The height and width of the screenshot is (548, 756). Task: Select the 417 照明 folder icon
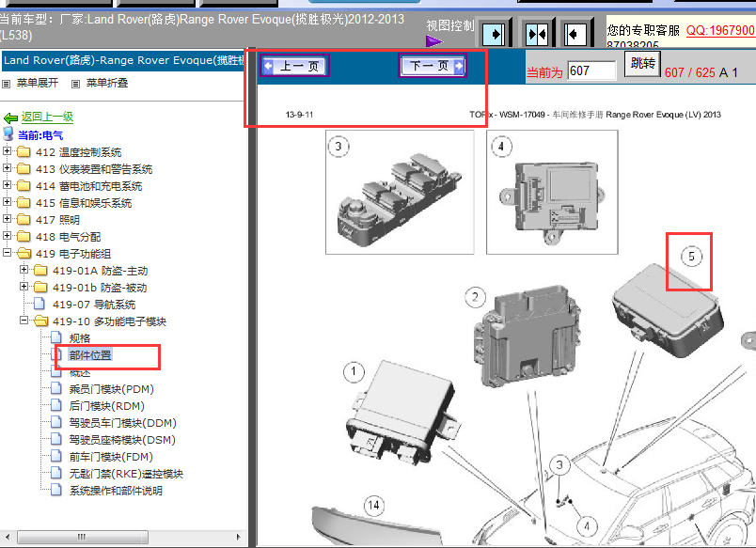[24, 220]
